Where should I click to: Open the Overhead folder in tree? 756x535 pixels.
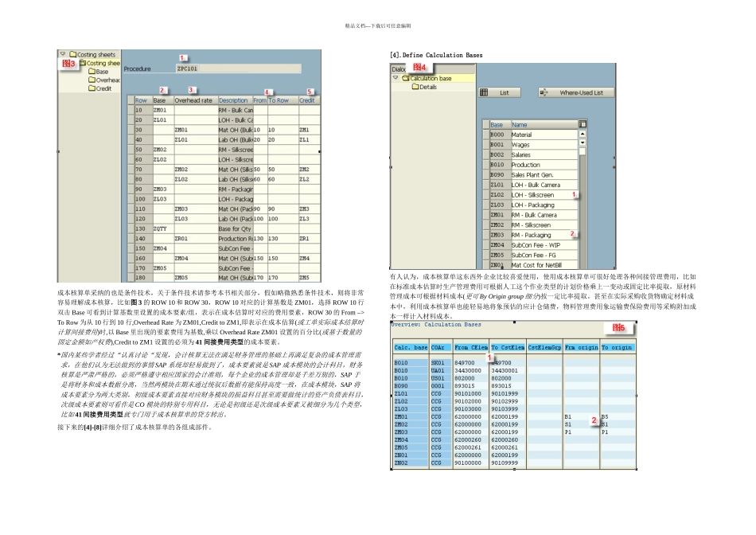[103, 80]
